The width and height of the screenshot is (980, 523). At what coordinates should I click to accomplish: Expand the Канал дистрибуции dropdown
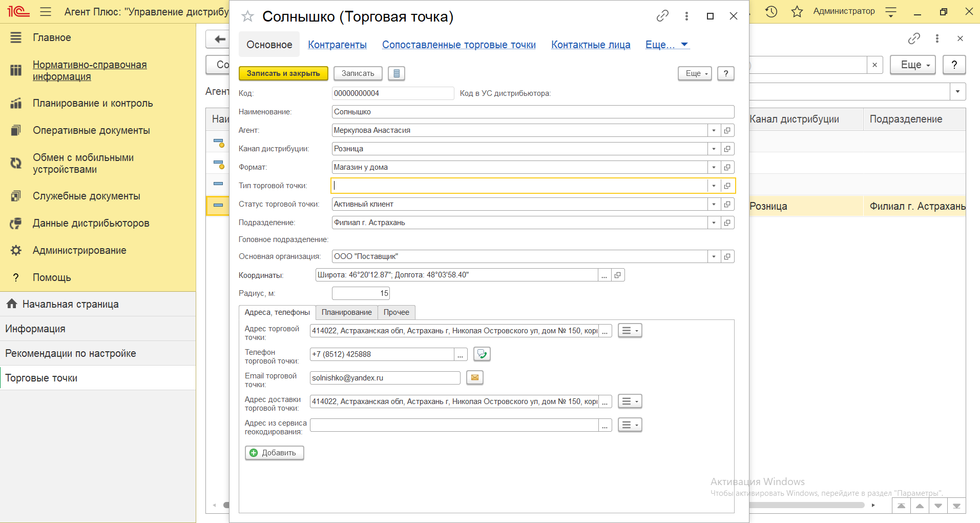click(x=714, y=149)
